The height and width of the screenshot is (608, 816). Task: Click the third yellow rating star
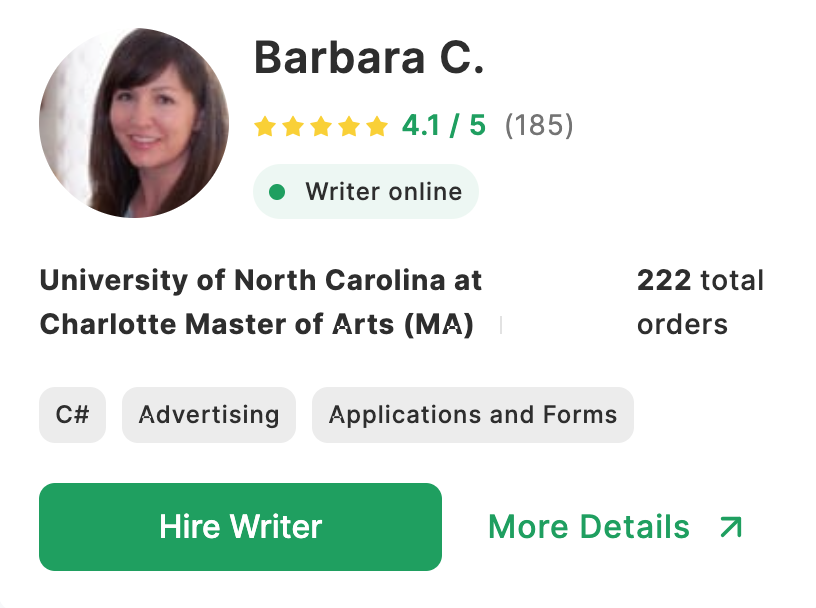pos(321,126)
